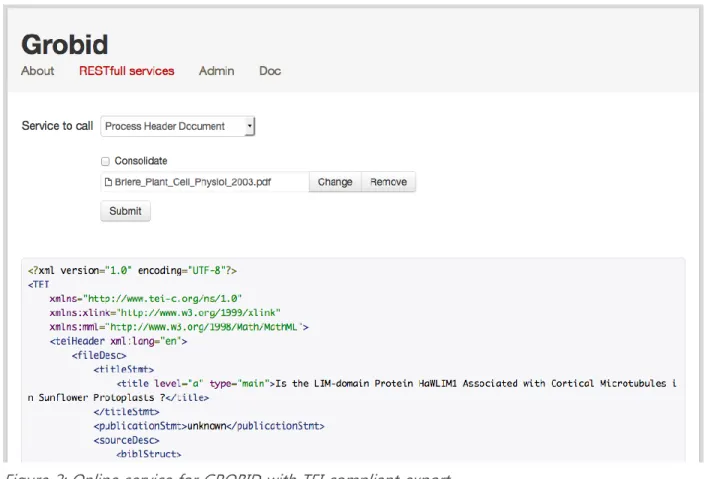Click the xmlns:mml MathML line

pyautogui.click(x=179, y=327)
